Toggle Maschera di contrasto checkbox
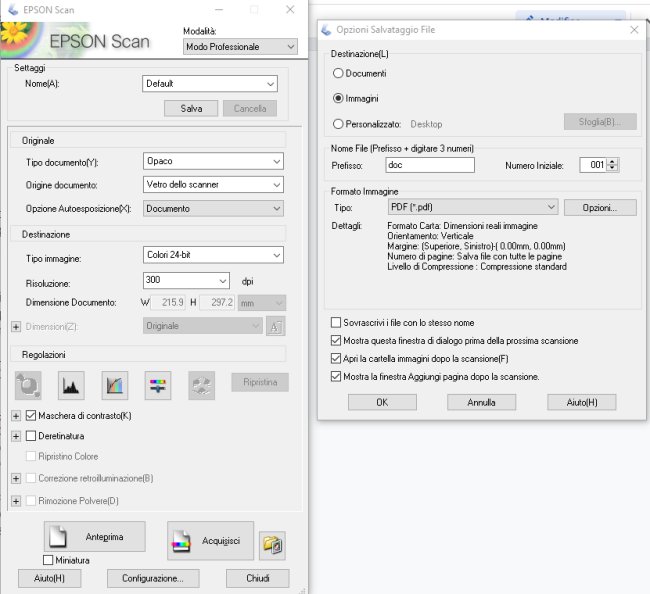This screenshot has height=594, width=650. click(x=31, y=415)
